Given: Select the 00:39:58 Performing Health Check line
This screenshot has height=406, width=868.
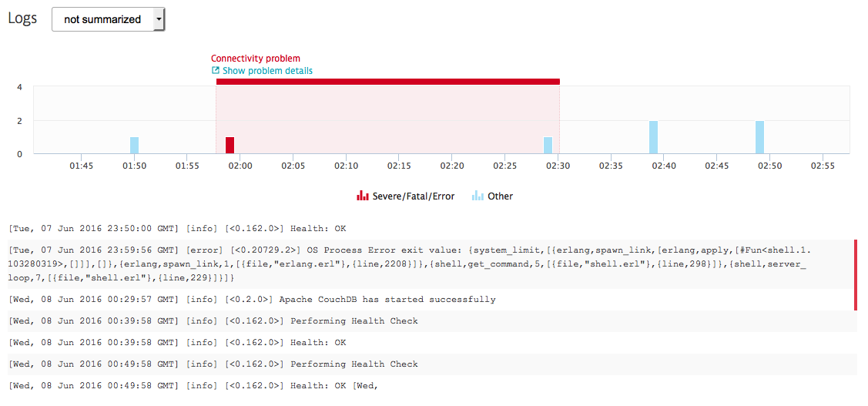Looking at the screenshot, I should [x=432, y=321].
